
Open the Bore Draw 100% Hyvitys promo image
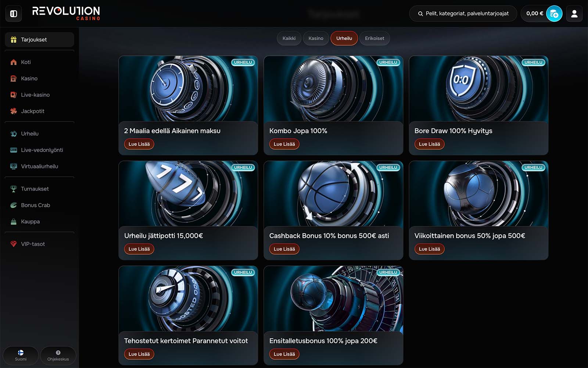[478, 89]
